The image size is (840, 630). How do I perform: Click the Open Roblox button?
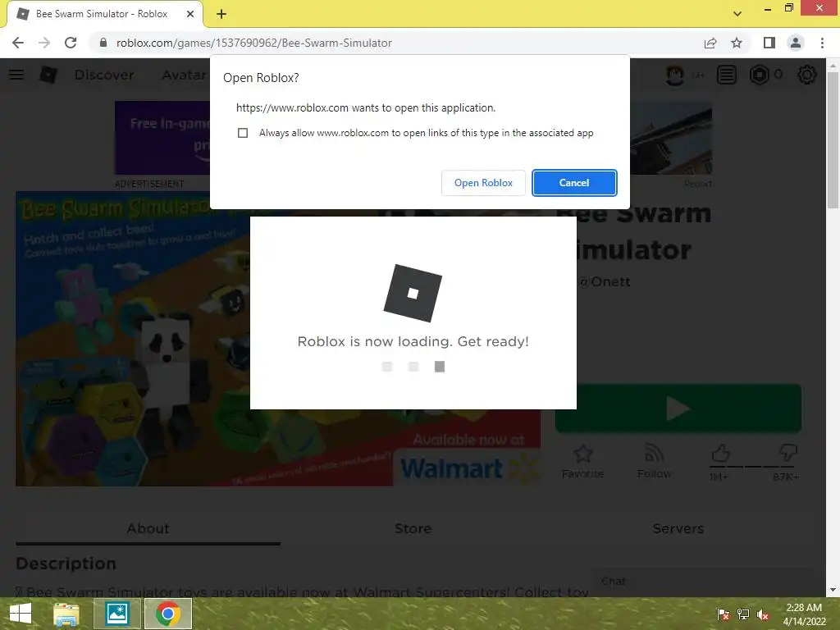click(483, 183)
